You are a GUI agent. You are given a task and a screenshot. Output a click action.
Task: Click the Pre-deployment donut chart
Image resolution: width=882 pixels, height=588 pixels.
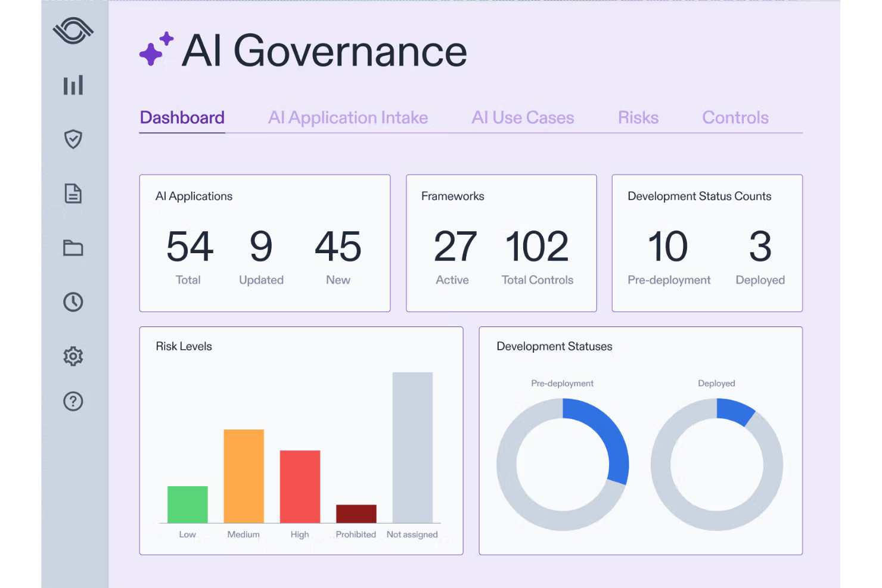pyautogui.click(x=563, y=465)
